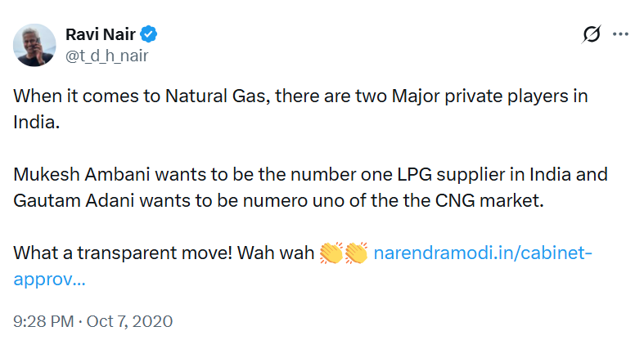The height and width of the screenshot is (349, 644).
Task: Click the truncated "approv…" link text
Action: pos(50,279)
